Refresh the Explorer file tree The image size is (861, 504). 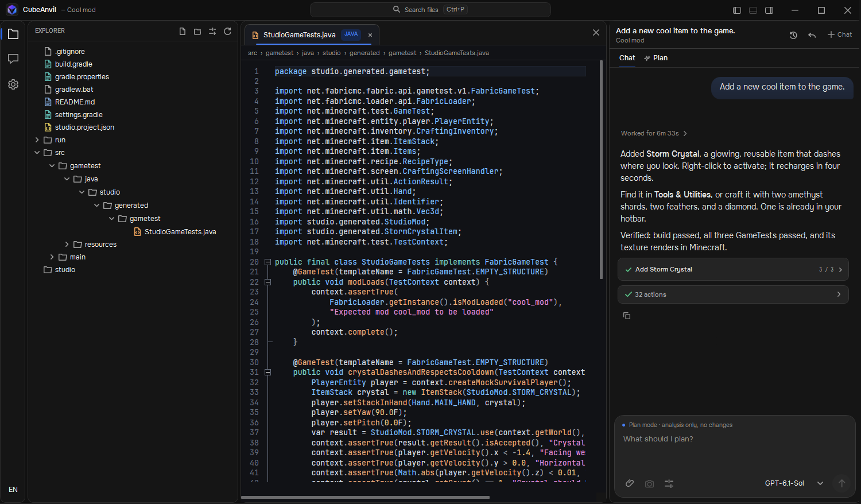(227, 32)
